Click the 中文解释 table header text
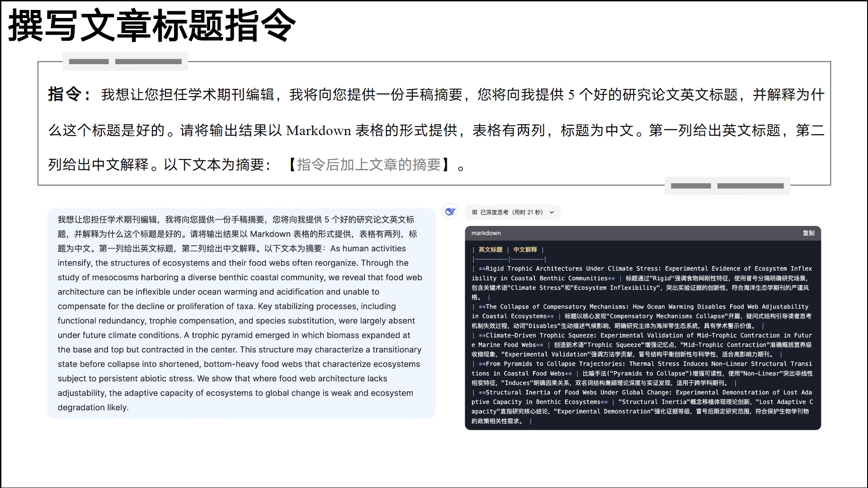The height and width of the screenshot is (488, 868). [x=525, y=249]
